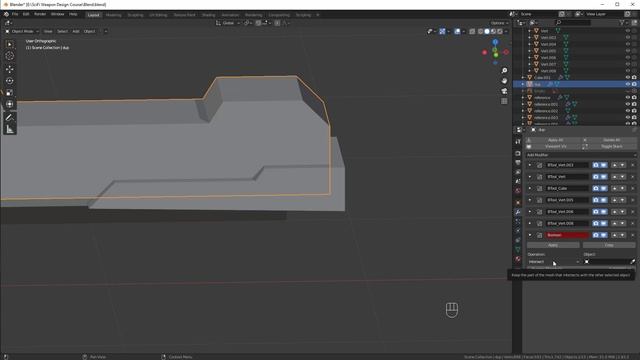Click Toggle Stack button
The width and height of the screenshot is (640, 360).
coord(609,147)
